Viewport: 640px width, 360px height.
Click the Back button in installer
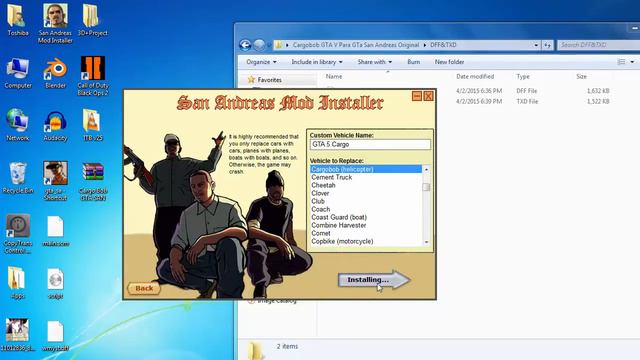144,288
